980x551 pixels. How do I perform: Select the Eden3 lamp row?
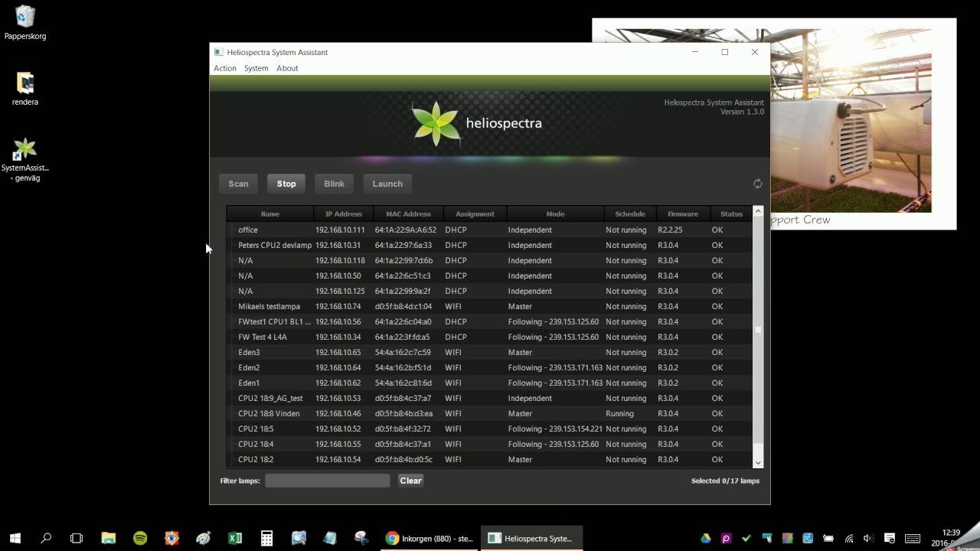pyautogui.click(x=489, y=352)
